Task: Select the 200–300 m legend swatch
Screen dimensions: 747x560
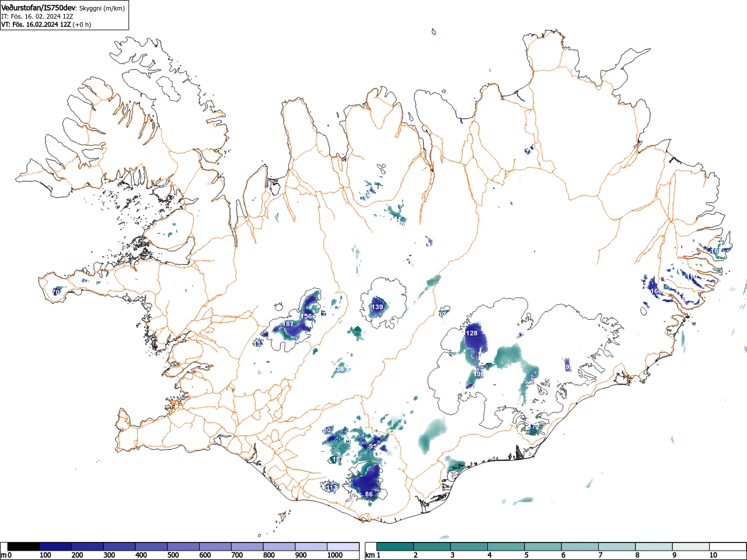Action: tap(88, 547)
